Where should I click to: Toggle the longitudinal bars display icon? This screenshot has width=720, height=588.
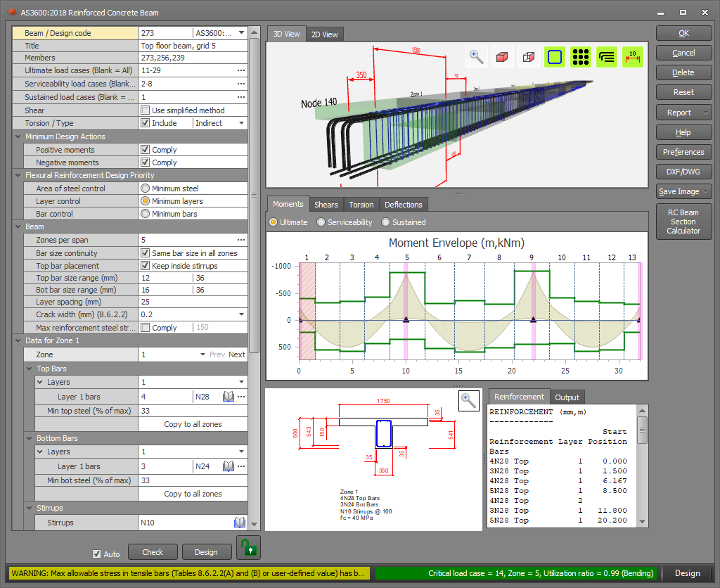(x=607, y=57)
